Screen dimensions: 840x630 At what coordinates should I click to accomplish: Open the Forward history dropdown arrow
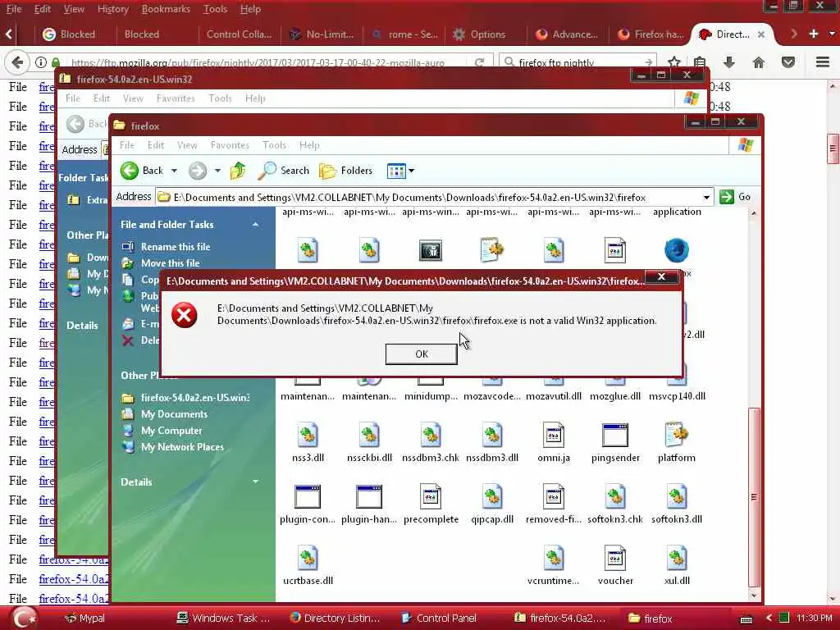(x=217, y=171)
